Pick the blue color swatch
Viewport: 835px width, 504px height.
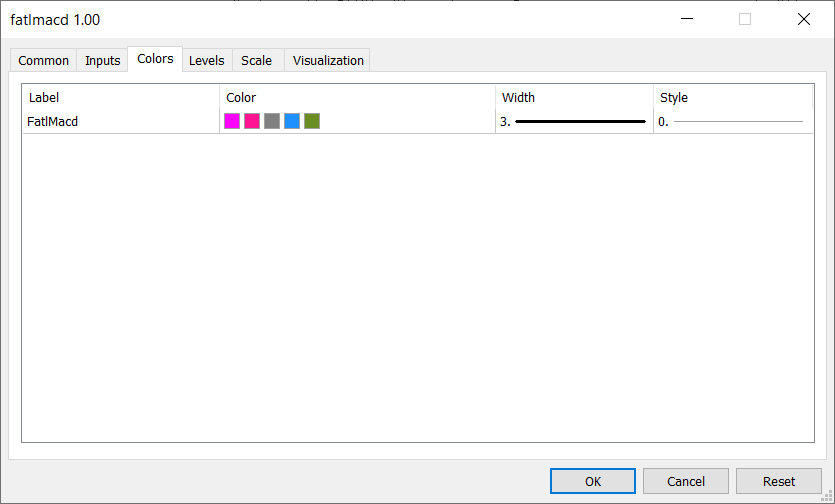[292, 121]
